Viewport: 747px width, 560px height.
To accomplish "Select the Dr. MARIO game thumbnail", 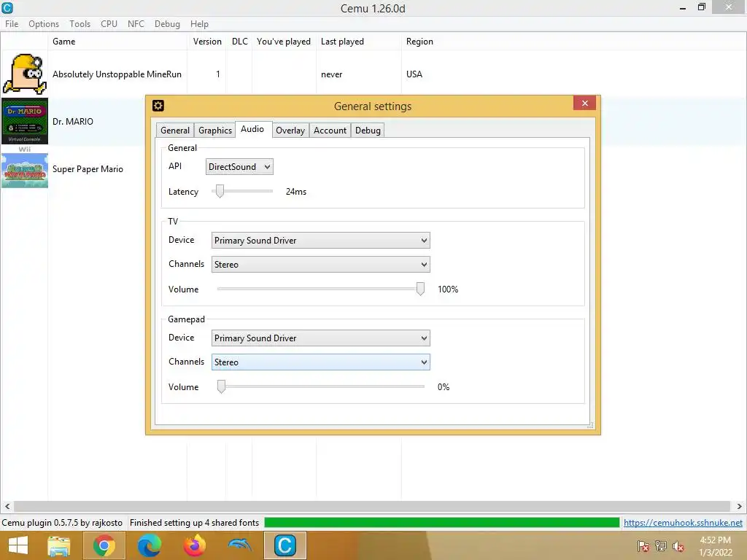I will pyautogui.click(x=25, y=121).
